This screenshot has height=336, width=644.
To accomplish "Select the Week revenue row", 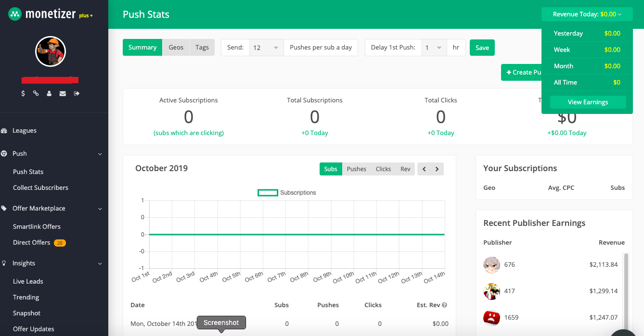I will point(587,50).
